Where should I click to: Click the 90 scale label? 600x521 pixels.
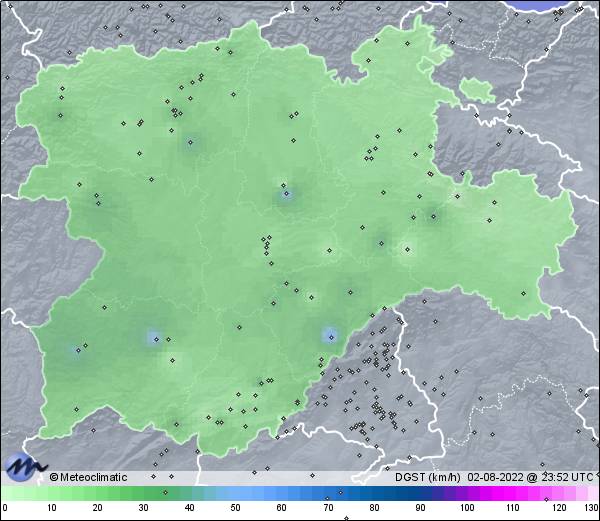click(x=420, y=508)
